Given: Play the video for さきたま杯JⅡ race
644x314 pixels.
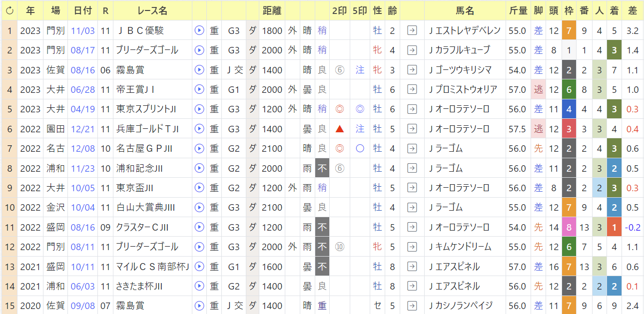Looking at the screenshot, I should click(x=199, y=286).
